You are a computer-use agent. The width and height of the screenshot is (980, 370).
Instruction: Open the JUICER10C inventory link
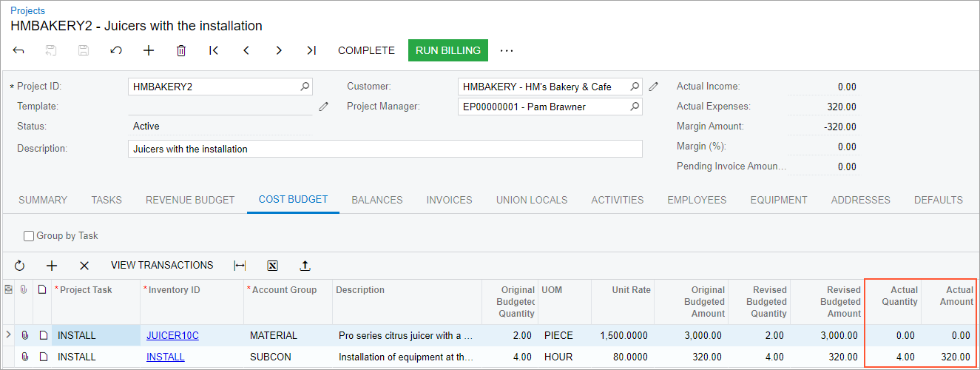[x=172, y=335]
